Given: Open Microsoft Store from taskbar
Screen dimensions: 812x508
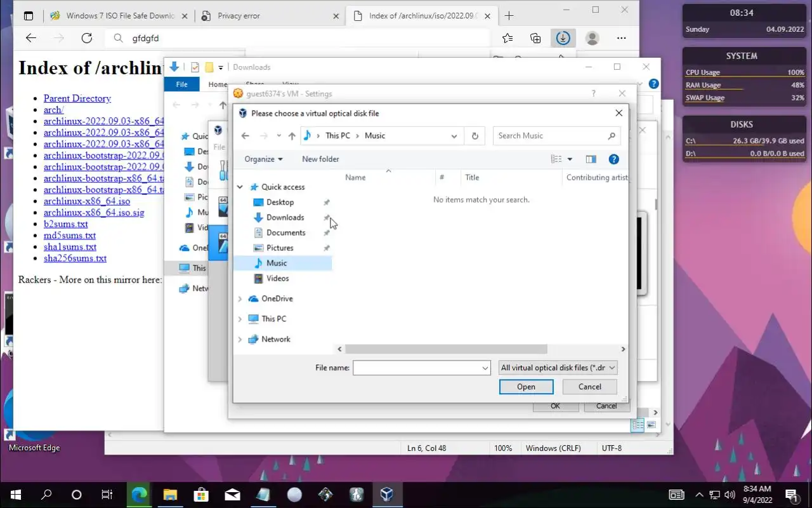Looking at the screenshot, I should [x=201, y=495].
